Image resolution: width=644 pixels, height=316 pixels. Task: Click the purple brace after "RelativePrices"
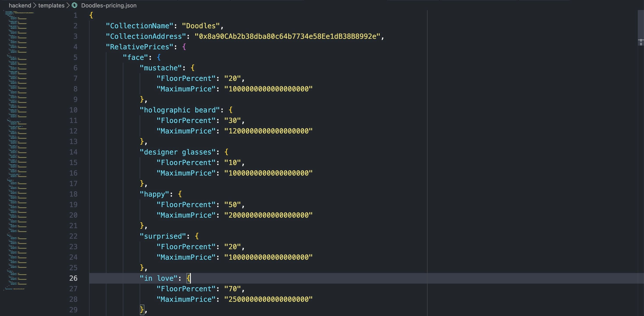pyautogui.click(x=184, y=47)
